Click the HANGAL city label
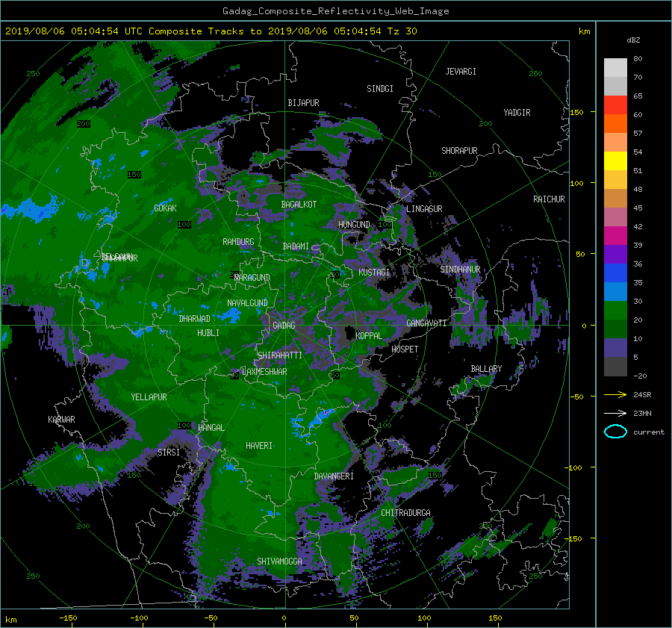Screen dimensions: 672x628 [x=211, y=428]
